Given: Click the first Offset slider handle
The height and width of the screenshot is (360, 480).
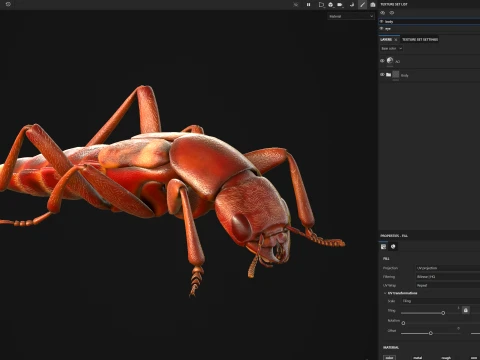Looking at the screenshot, I should pos(431,333).
